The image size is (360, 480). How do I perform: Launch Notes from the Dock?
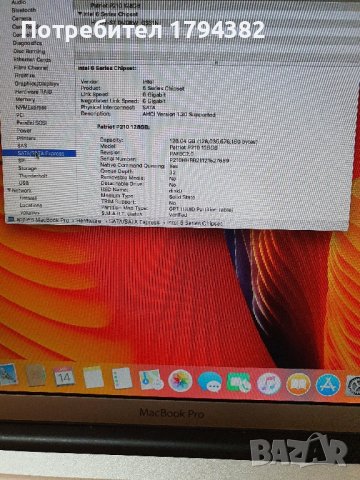click(x=93, y=377)
